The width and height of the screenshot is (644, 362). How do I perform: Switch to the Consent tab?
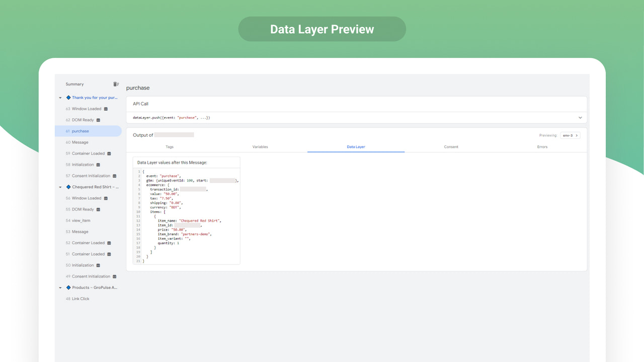(x=451, y=147)
